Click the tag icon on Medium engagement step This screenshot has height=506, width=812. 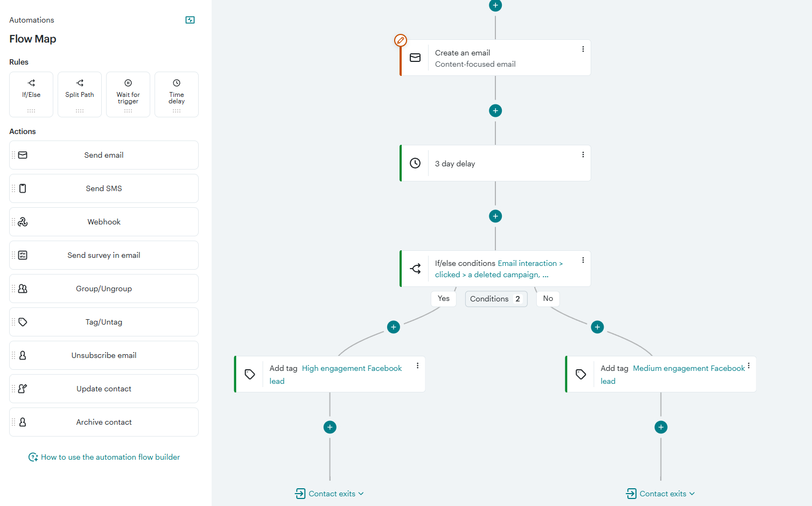click(x=580, y=374)
